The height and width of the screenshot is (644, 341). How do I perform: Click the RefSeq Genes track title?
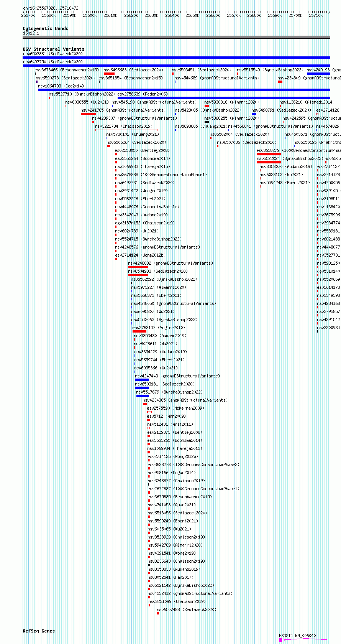tap(39, 631)
